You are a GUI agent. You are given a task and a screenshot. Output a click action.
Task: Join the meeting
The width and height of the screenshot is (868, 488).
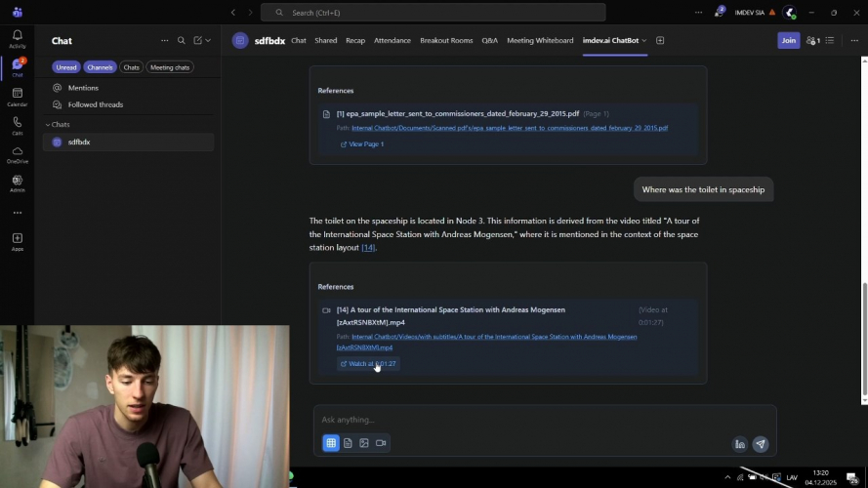pos(788,40)
